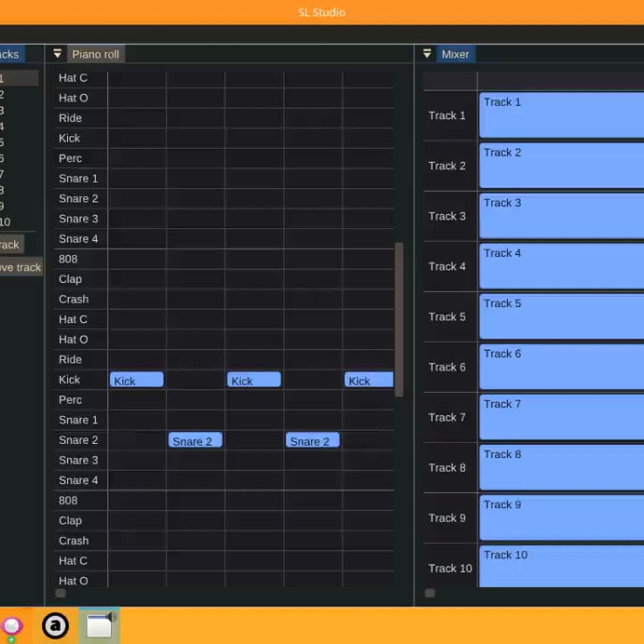Viewport: 644px width, 644px height.
Task: Select the blue Track 5 clip in Mixer
Action: point(562,316)
